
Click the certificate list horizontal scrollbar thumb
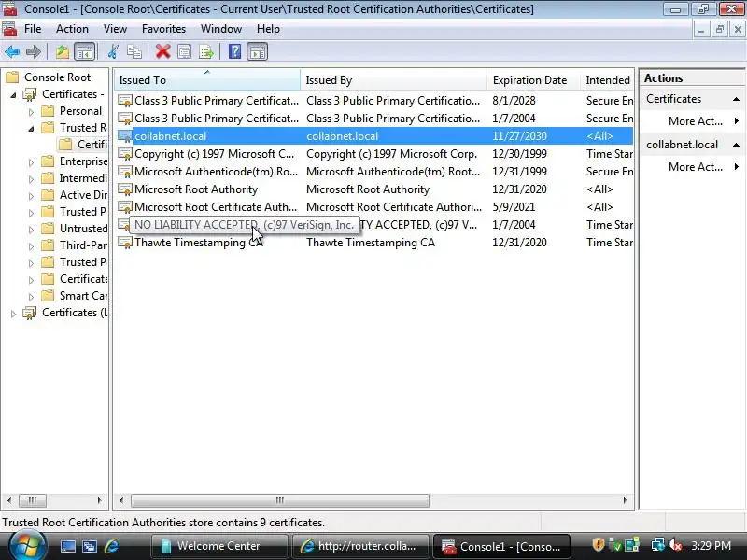[280, 500]
